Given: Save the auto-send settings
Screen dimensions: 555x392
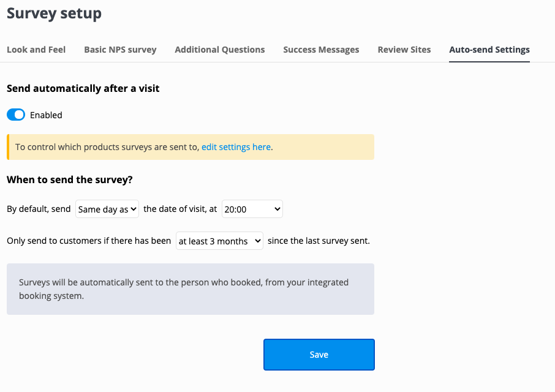Looking at the screenshot, I should [319, 355].
